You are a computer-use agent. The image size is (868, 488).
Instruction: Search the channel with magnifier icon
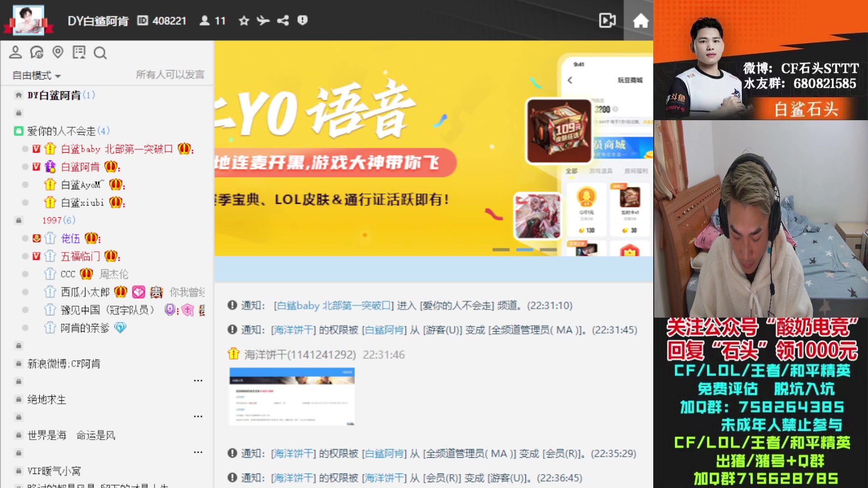click(100, 53)
